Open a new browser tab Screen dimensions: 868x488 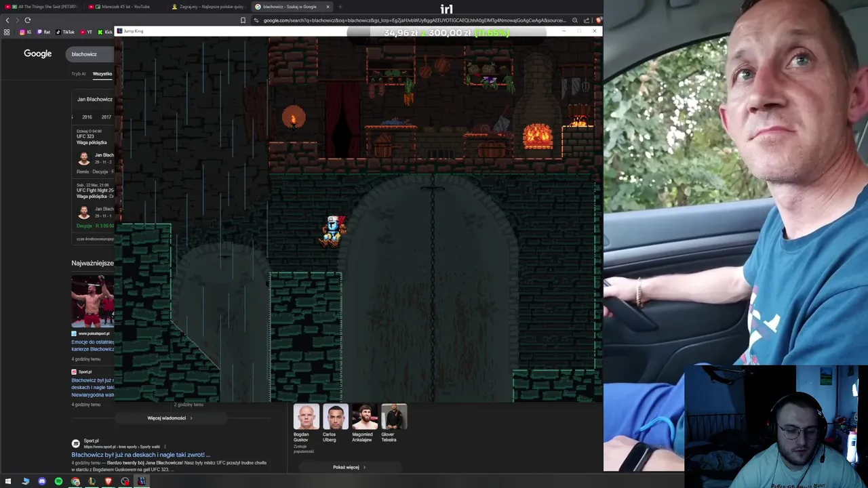(x=340, y=7)
